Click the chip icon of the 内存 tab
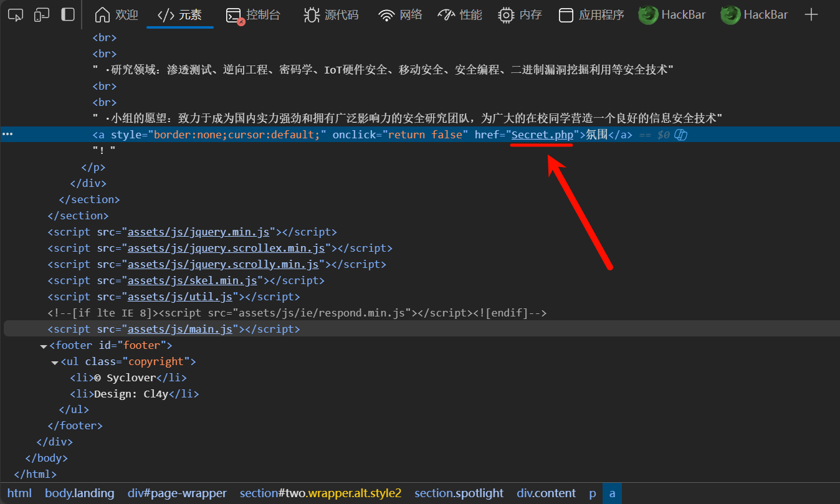 [x=506, y=15]
